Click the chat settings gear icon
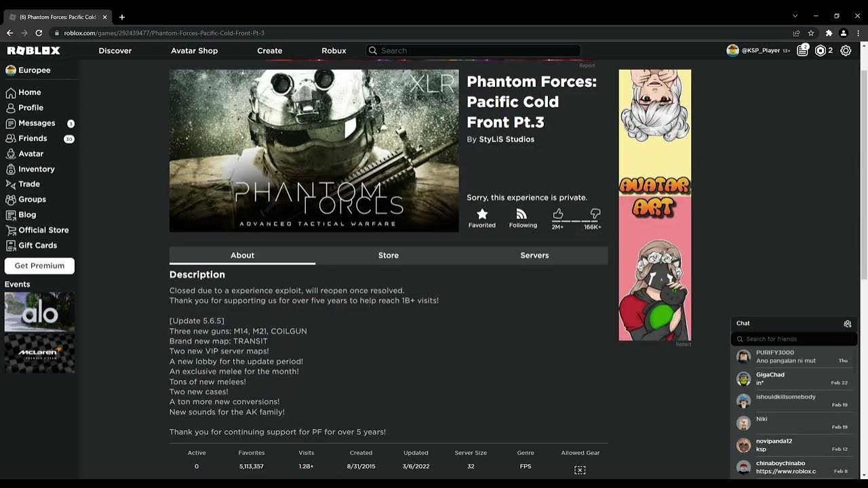 pos(848,324)
